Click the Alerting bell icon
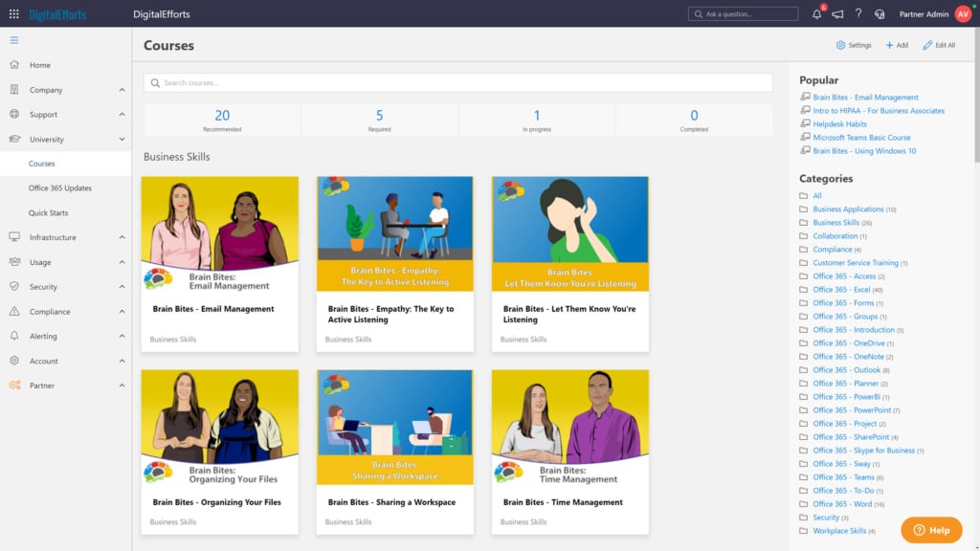Viewport: 980px width, 551px height. tap(14, 336)
